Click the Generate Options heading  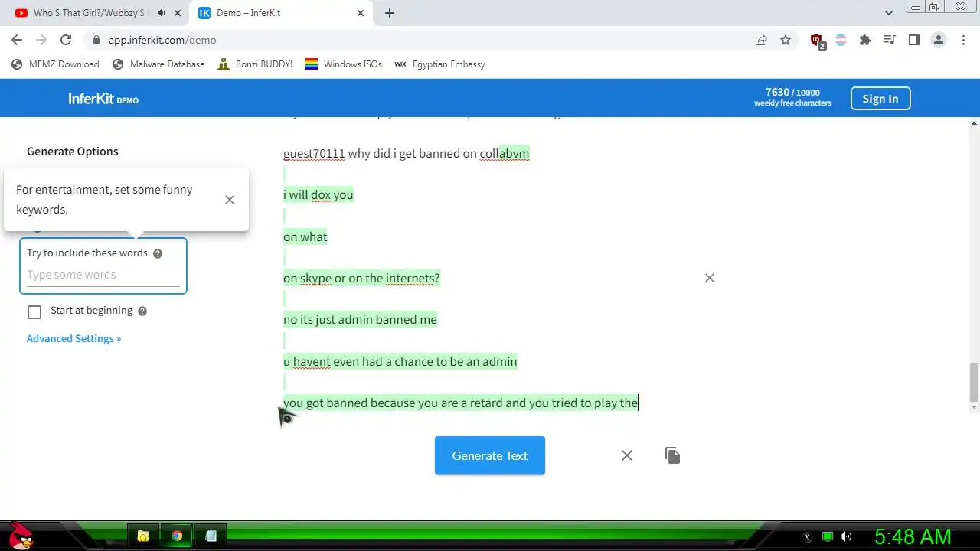point(73,152)
